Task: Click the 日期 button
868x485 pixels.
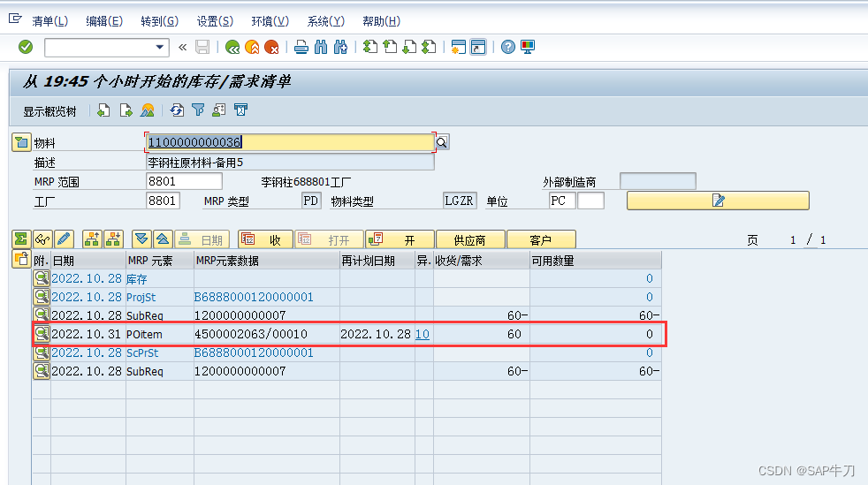Action: pos(202,239)
